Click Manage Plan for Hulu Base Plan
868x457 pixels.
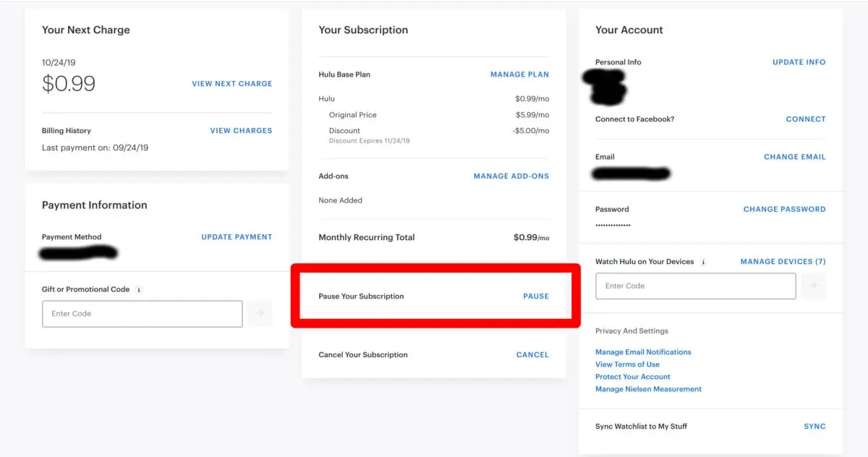(519, 74)
